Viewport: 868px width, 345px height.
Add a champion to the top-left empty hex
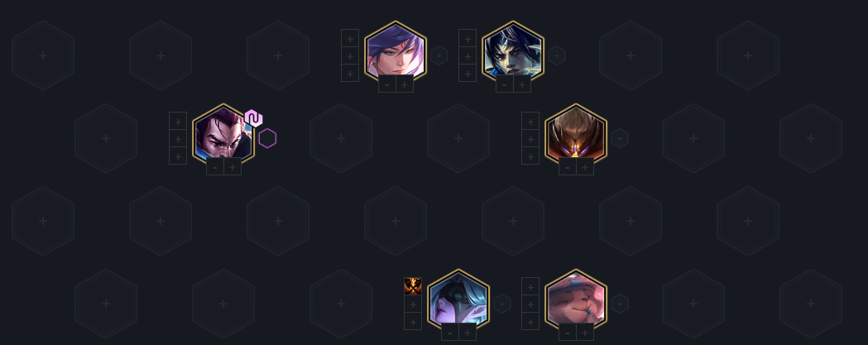tap(43, 55)
